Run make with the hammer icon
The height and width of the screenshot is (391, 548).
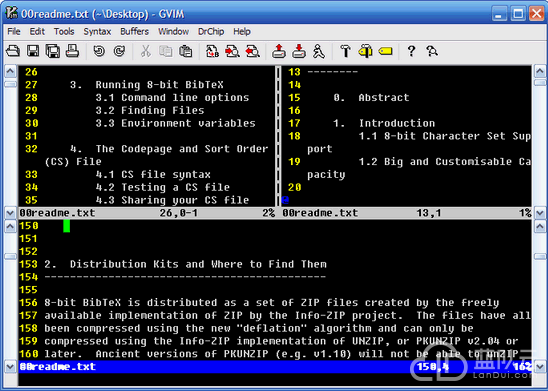(345, 51)
